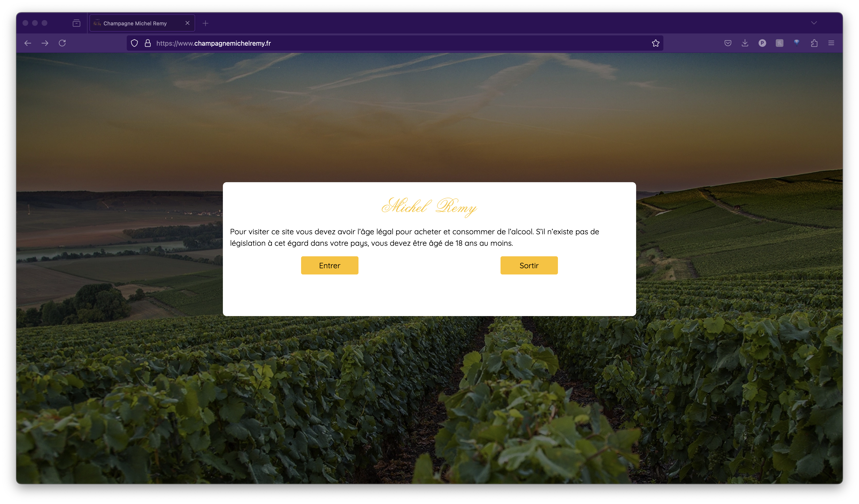Open the purple P extension icon
The image size is (859, 504).
(762, 43)
